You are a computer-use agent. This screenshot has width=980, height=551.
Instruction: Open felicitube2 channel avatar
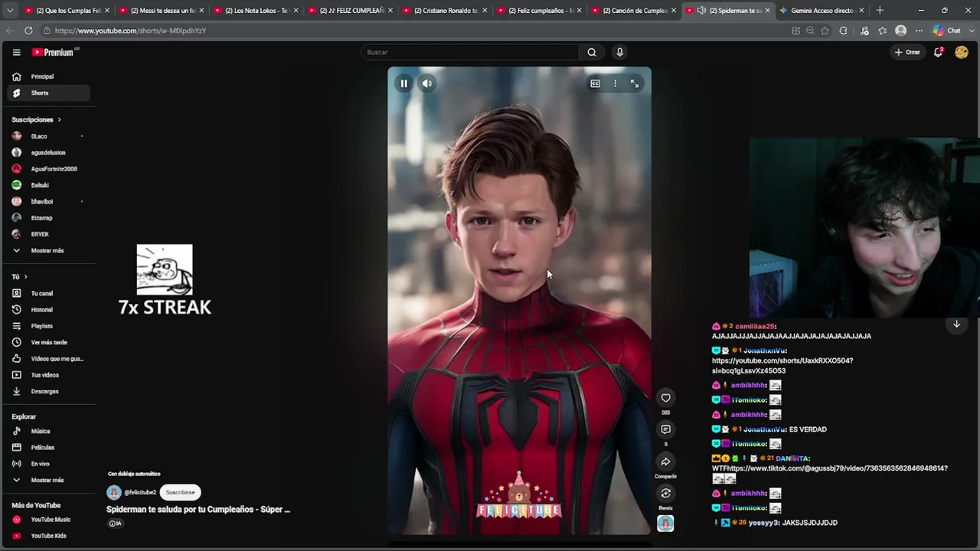pyautogui.click(x=114, y=492)
